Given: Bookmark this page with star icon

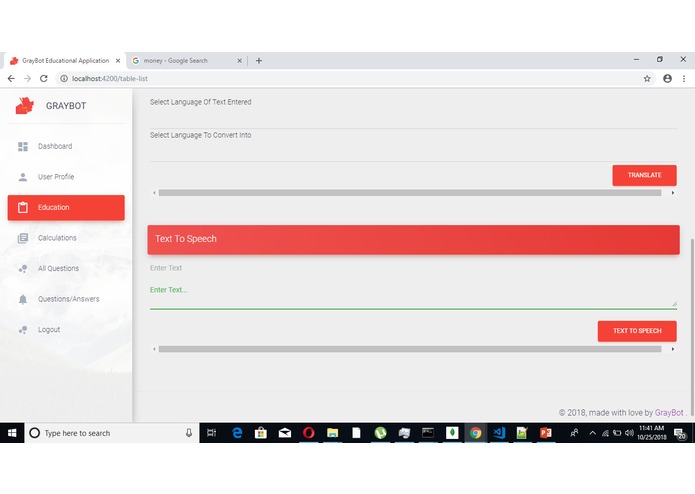Looking at the screenshot, I should 647,78.
